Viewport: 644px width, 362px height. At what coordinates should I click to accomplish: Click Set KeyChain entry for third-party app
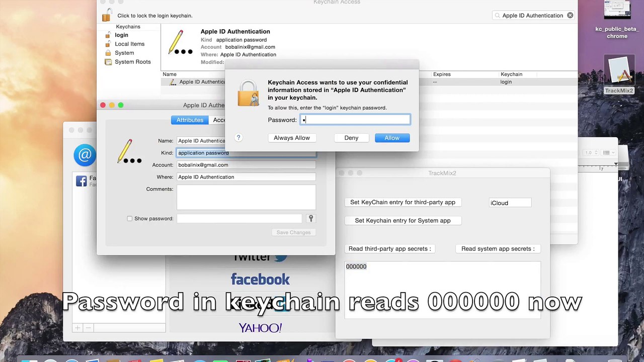click(403, 202)
